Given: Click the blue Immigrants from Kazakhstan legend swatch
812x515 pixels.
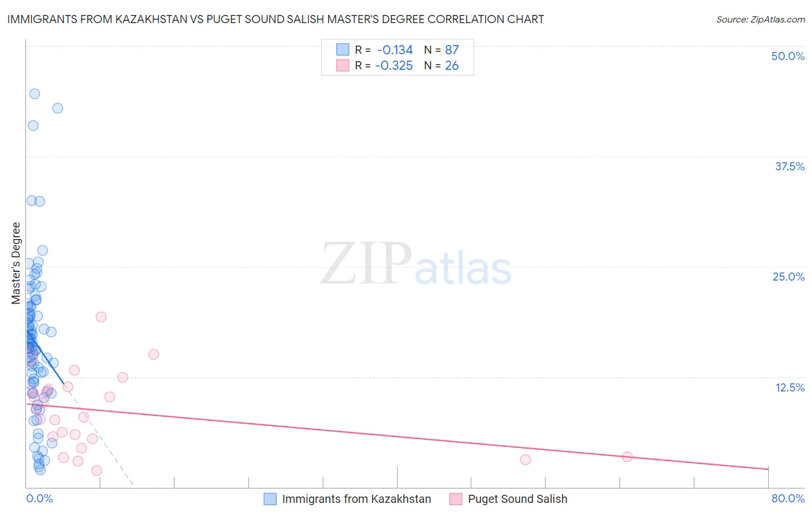Looking at the screenshot, I should (270, 499).
